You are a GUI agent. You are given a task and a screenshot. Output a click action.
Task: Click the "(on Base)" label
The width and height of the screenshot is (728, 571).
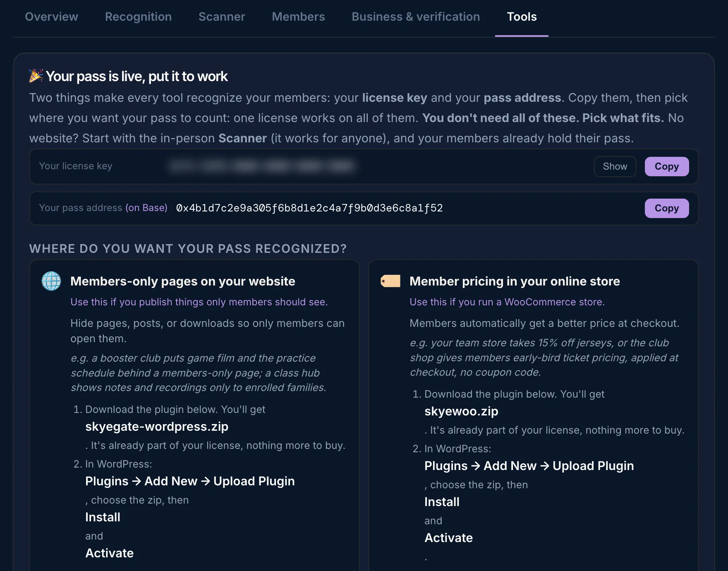click(146, 208)
